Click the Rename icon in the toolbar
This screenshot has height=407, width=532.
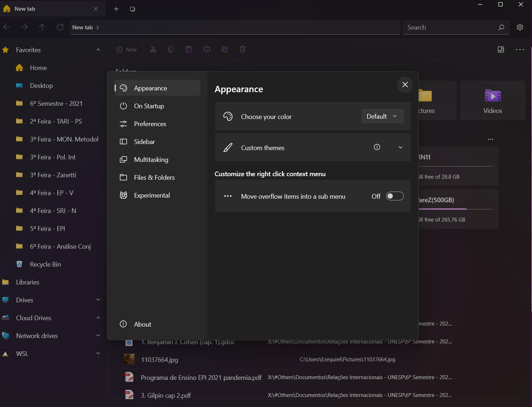(x=207, y=49)
